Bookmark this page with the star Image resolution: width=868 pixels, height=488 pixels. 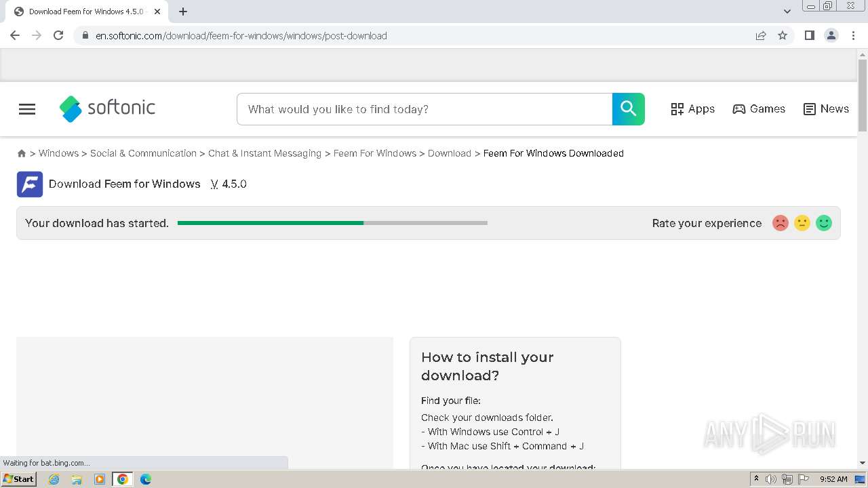[x=783, y=36]
